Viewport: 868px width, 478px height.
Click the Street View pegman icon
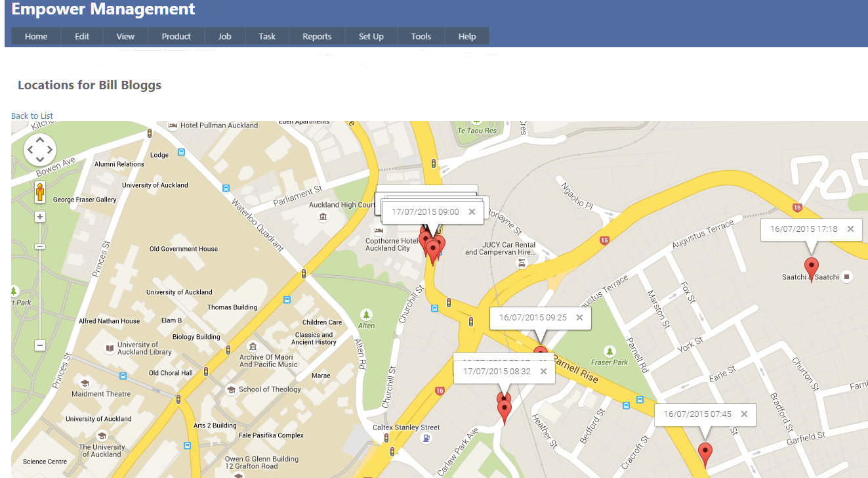coord(40,192)
